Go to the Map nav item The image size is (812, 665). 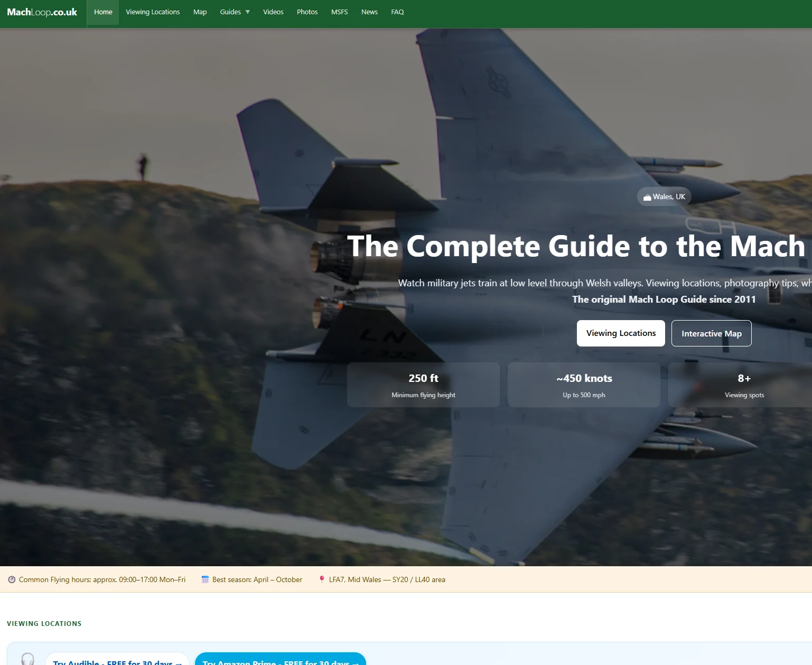(200, 12)
